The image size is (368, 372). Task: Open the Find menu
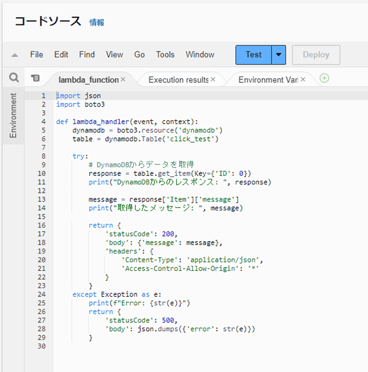coord(87,55)
